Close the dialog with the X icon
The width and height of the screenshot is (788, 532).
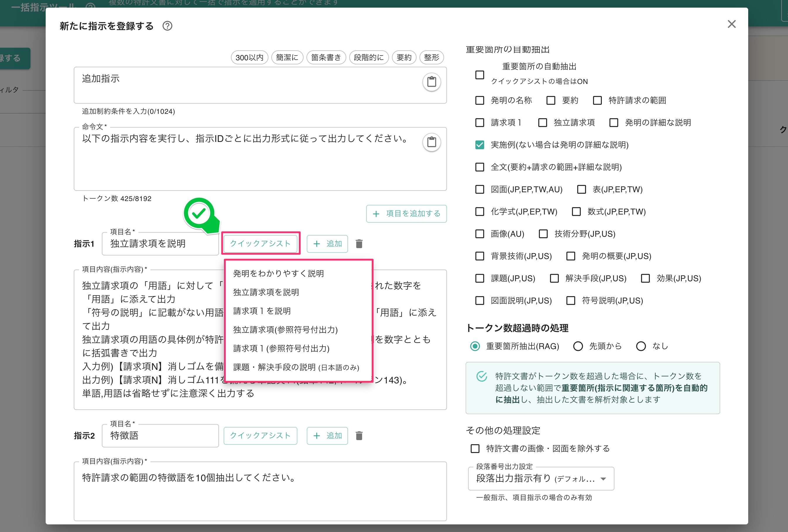(x=732, y=24)
